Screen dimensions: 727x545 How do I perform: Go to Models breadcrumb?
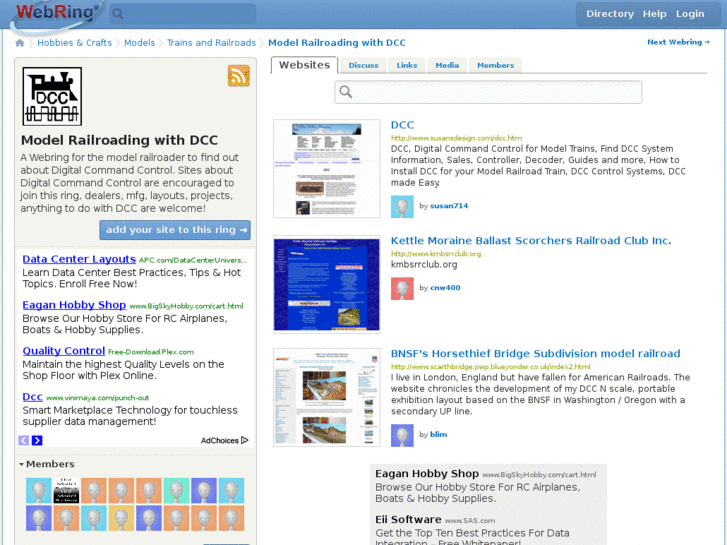click(139, 43)
